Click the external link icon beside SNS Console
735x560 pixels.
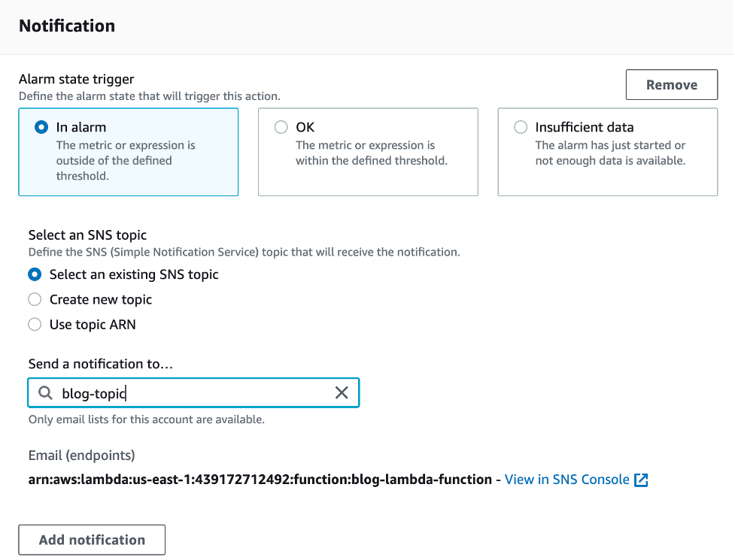641,480
